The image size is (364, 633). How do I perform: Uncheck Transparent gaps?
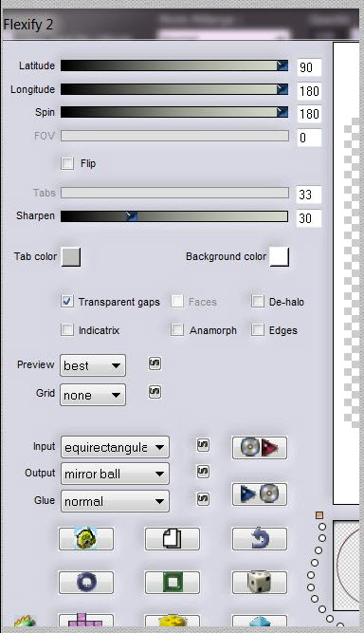(67, 301)
